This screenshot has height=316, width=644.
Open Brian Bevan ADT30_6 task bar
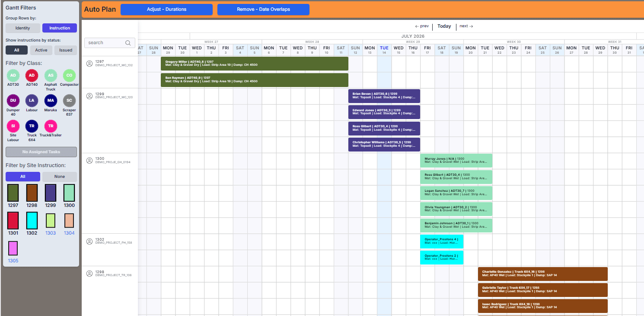(384, 96)
